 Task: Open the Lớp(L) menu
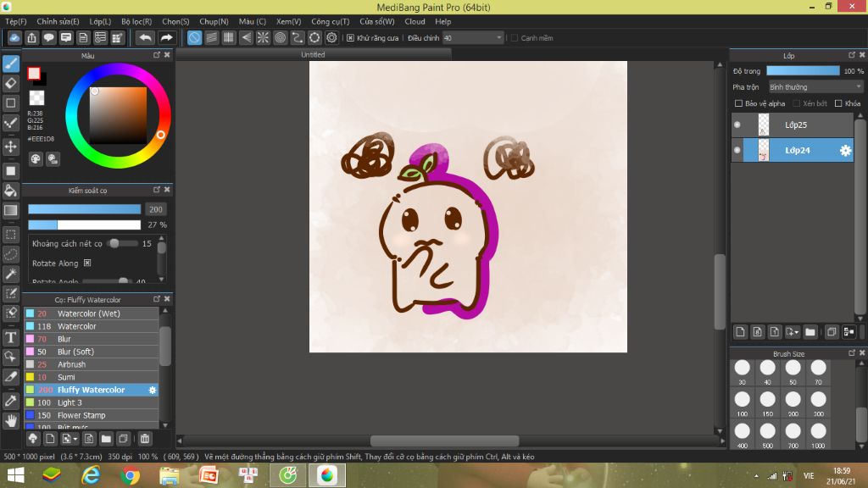coord(100,21)
